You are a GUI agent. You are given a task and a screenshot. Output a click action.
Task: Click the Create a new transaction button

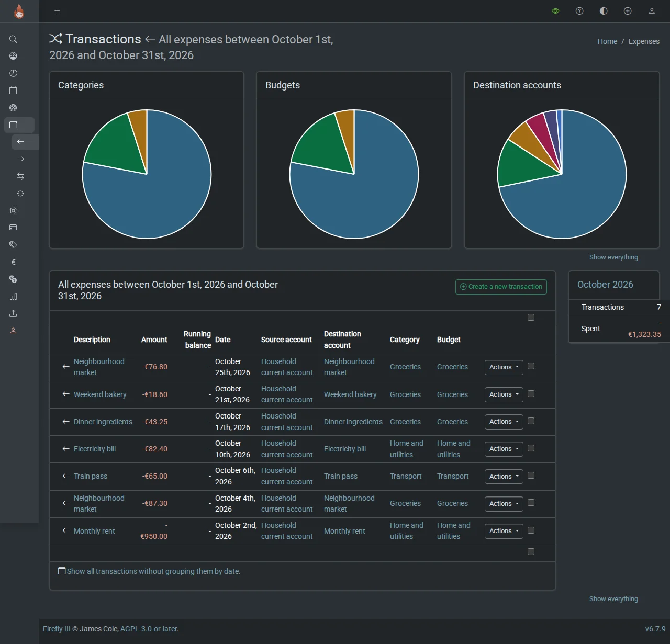click(x=501, y=287)
